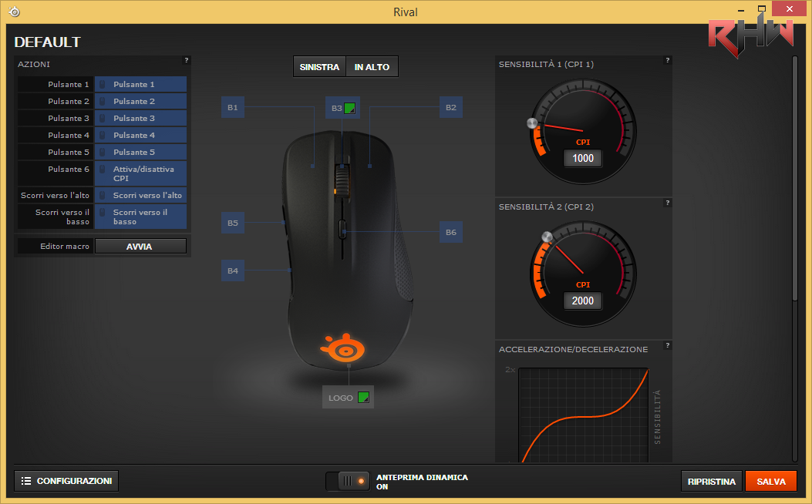Screen dimensions: 812x504
Task: Open help for the Azioni panel
Action: 187,61
